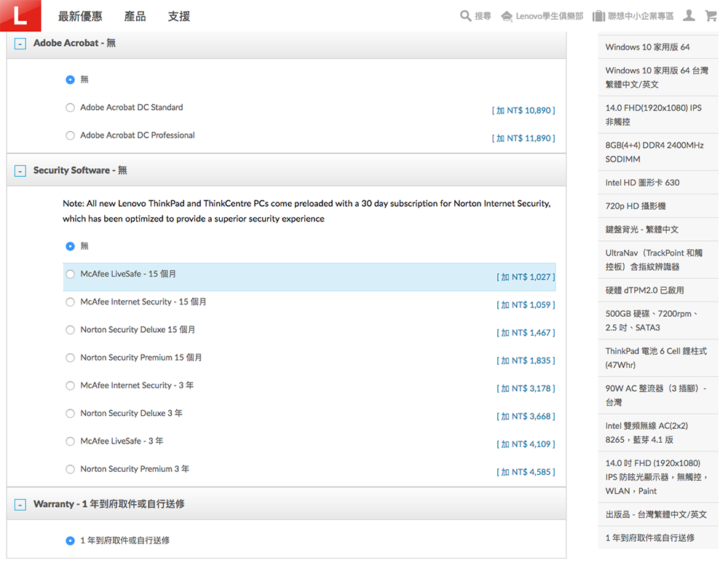This screenshot has height=563, width=728.
Task: Click the 聯想中小企業專區 link text
Action: (x=641, y=16)
